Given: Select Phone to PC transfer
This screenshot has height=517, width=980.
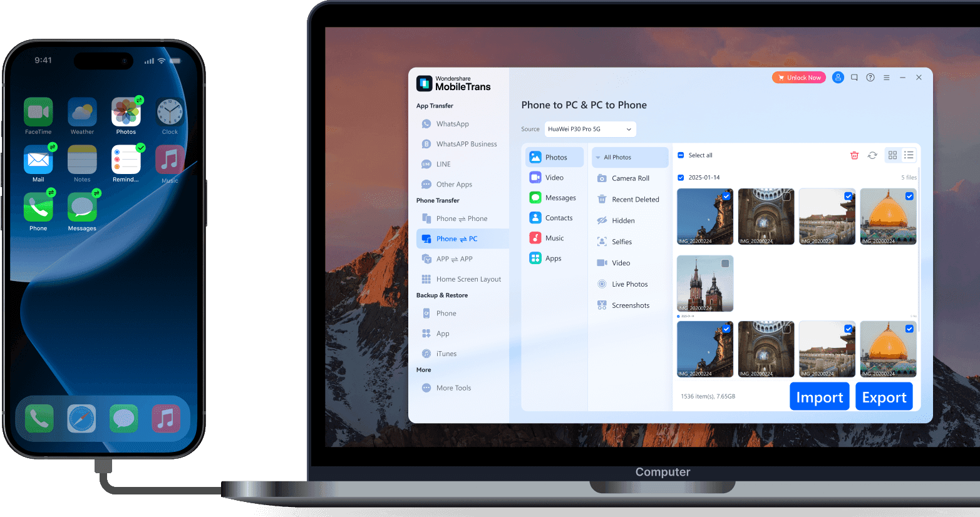Looking at the screenshot, I should click(x=463, y=238).
